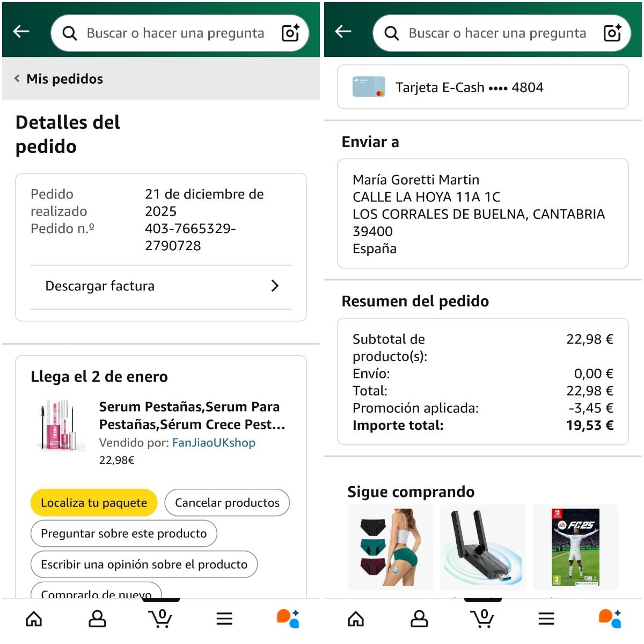644x644 pixels.
Task: Open the account profile icon on left screen
Action: (97, 619)
